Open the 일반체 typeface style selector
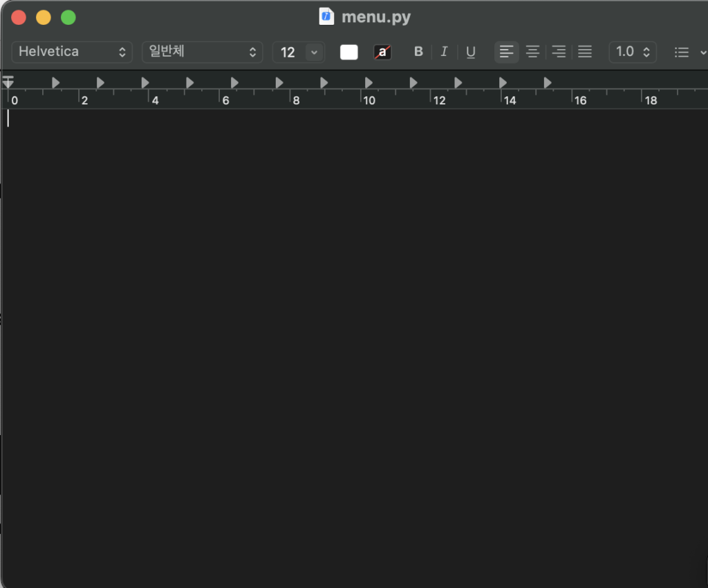 (202, 51)
